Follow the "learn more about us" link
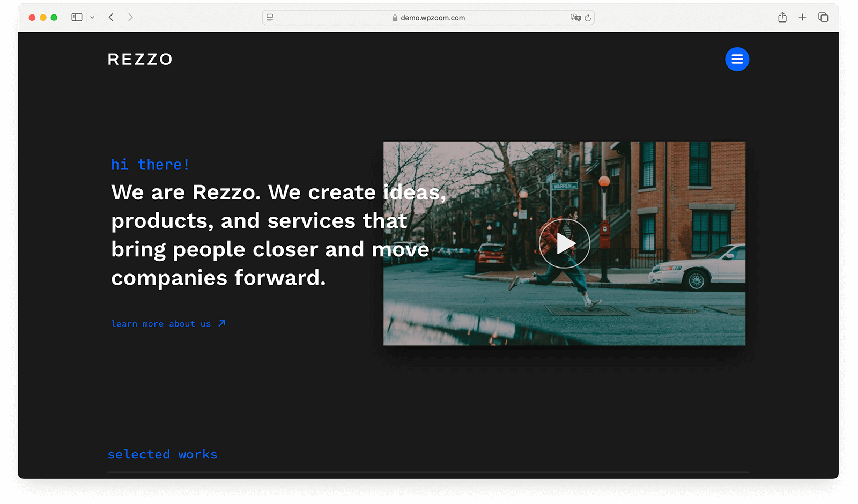858x504 pixels. [168, 323]
